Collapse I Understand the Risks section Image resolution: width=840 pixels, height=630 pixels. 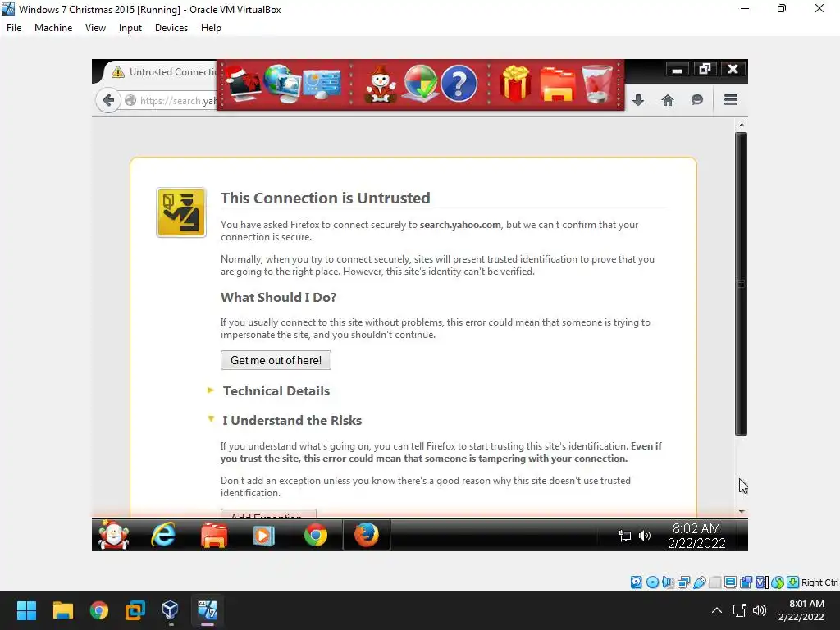click(x=285, y=421)
